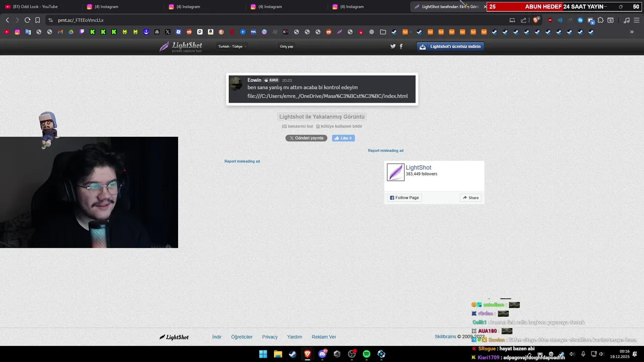Open the share icon in the address bar
The height and width of the screenshot is (362, 644).
523,20
